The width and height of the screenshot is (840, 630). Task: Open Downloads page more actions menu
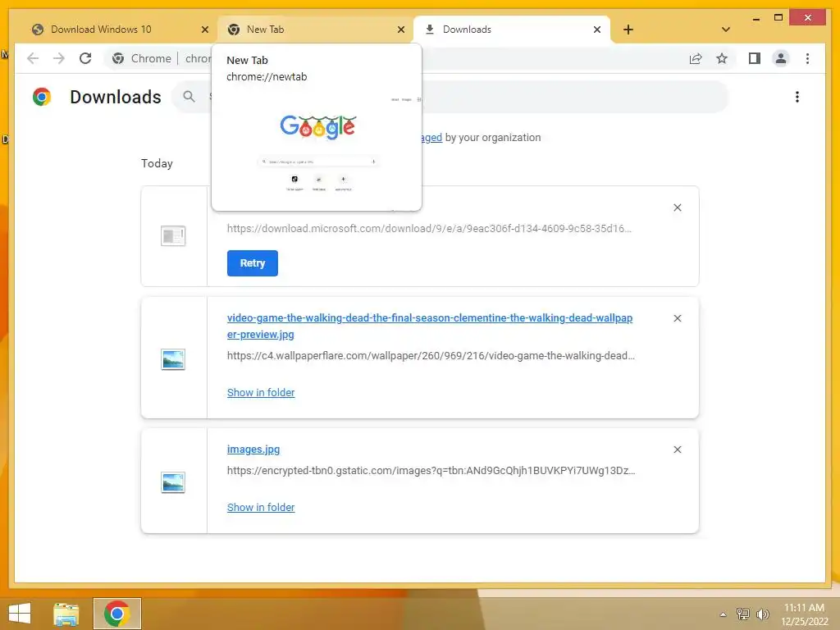click(x=797, y=97)
